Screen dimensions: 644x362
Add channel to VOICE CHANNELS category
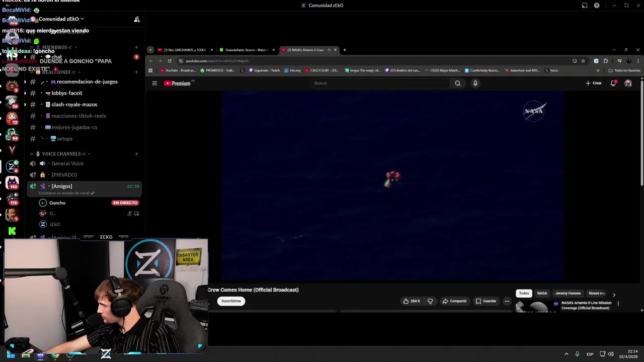point(136,154)
